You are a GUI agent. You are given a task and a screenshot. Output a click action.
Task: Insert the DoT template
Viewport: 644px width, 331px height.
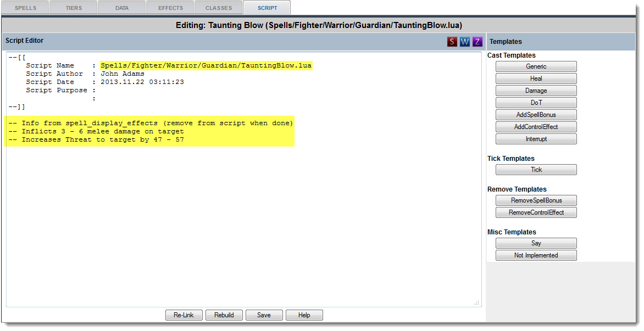coord(536,103)
